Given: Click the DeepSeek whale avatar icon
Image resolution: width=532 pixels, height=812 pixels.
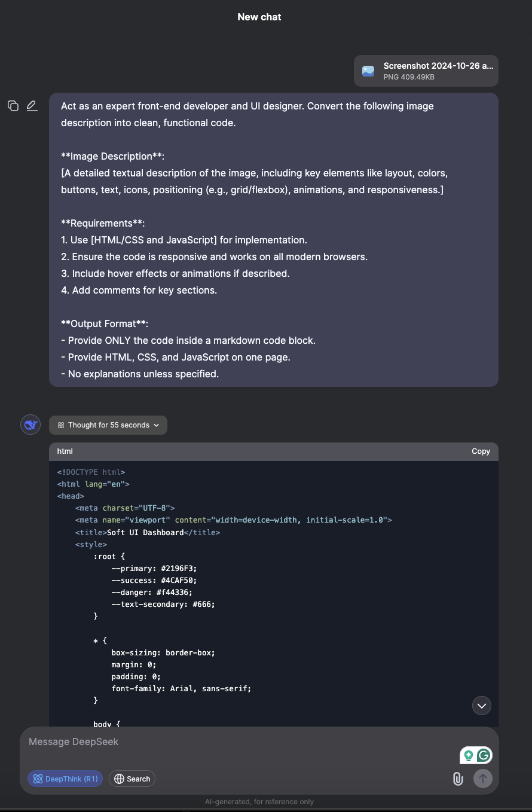Looking at the screenshot, I should [x=30, y=425].
